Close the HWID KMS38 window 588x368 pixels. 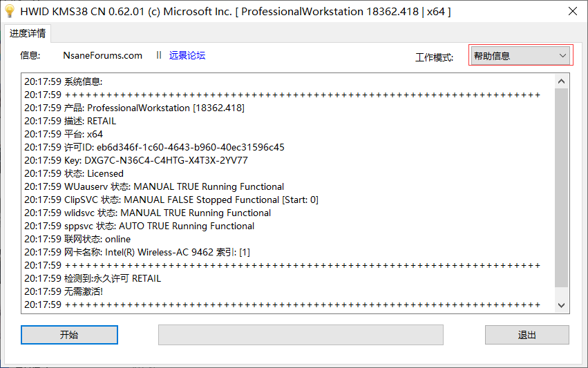pos(573,11)
